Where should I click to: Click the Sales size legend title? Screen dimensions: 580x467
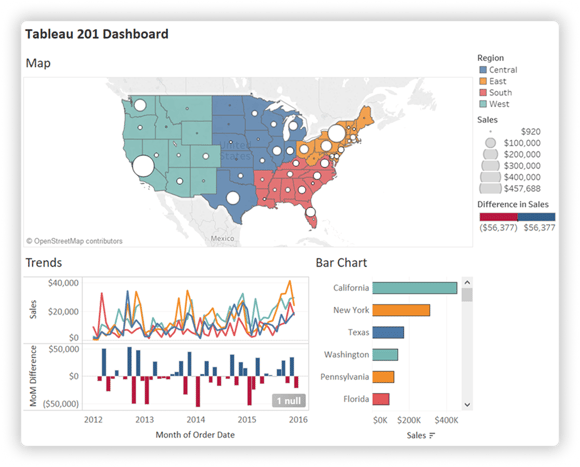coord(487,120)
